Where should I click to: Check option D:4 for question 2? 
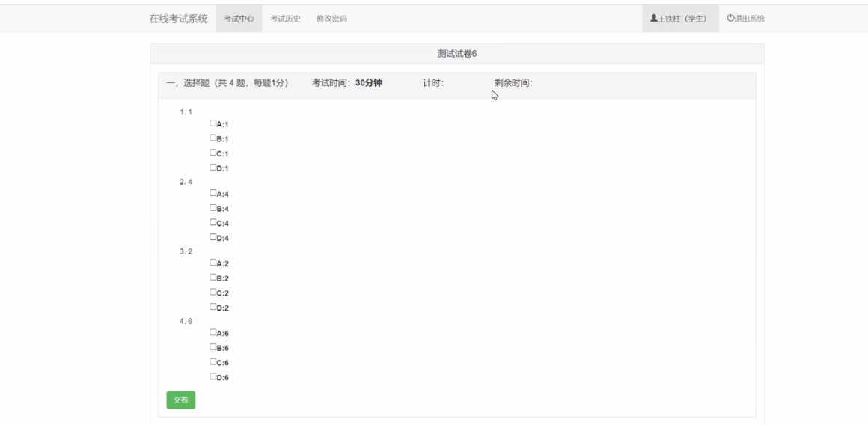pyautogui.click(x=213, y=237)
